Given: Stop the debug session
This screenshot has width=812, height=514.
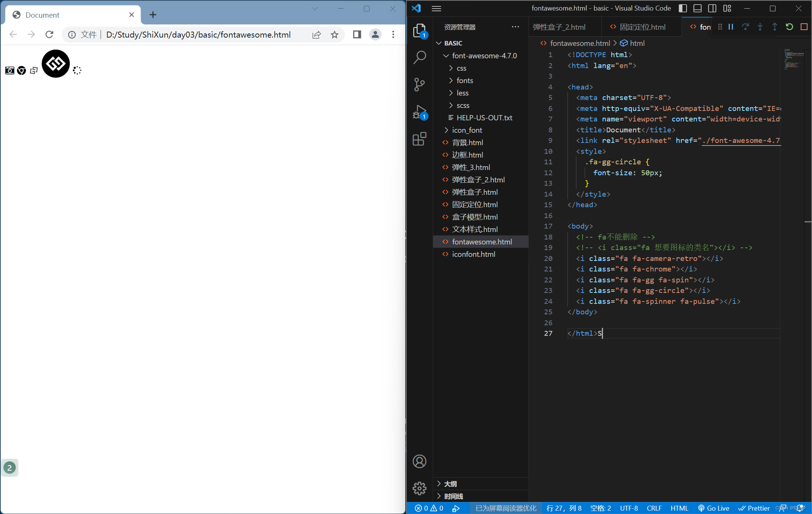Looking at the screenshot, I should [804, 27].
